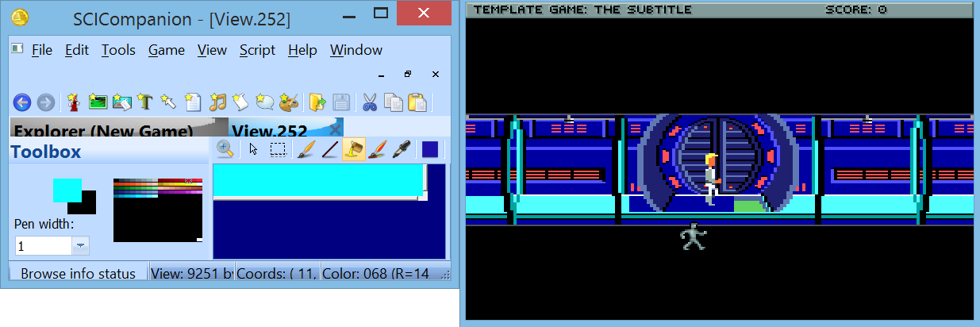Expand the Pen width dropdown arrow

(x=81, y=246)
